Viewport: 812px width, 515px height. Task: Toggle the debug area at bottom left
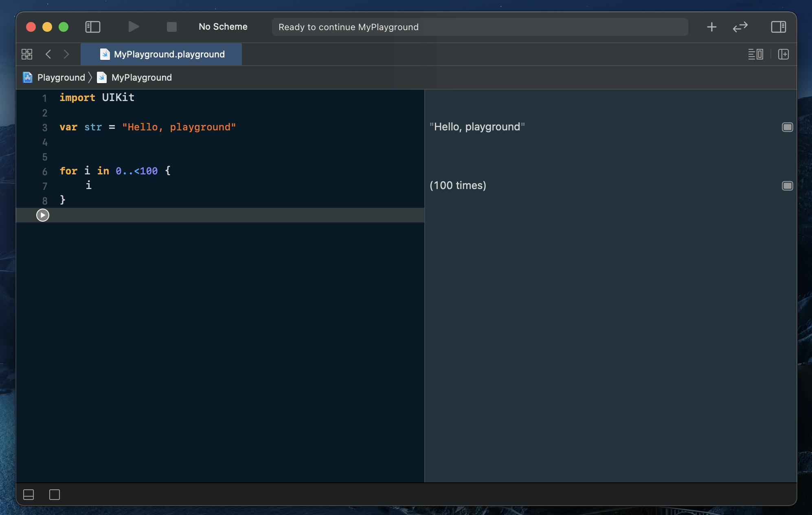pos(29,495)
